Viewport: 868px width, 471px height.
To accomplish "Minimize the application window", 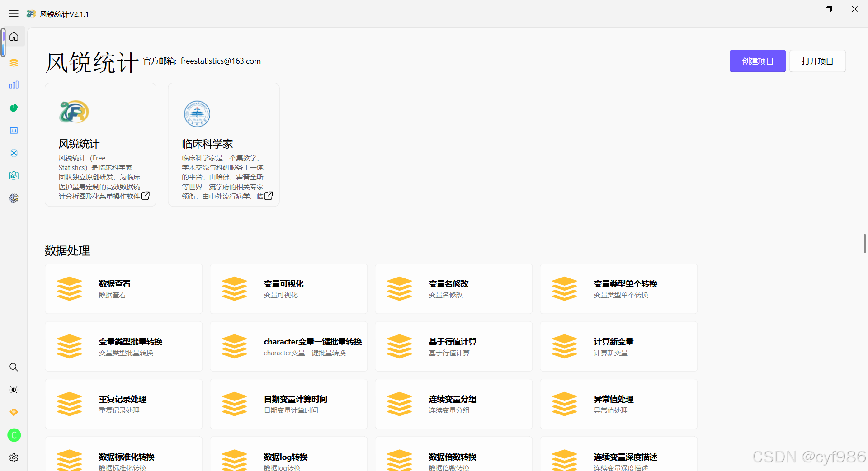I will 803,9.
